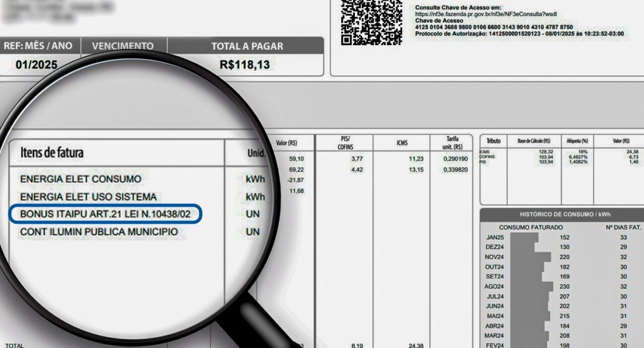Select the ICMS value 11,23
644x348 pixels.
pos(416,159)
